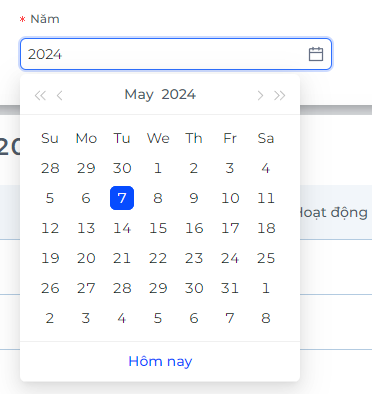Select May 27 in the Monday column
The width and height of the screenshot is (372, 394).
tap(86, 288)
